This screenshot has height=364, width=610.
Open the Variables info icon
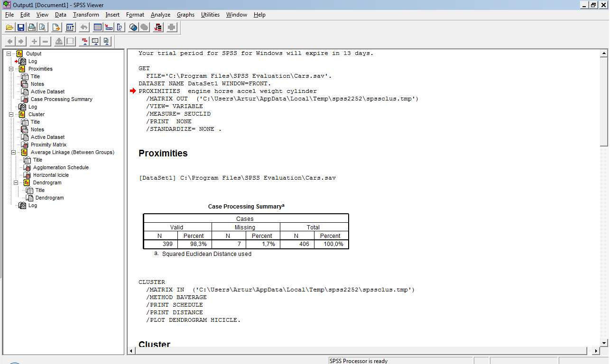pos(120,27)
